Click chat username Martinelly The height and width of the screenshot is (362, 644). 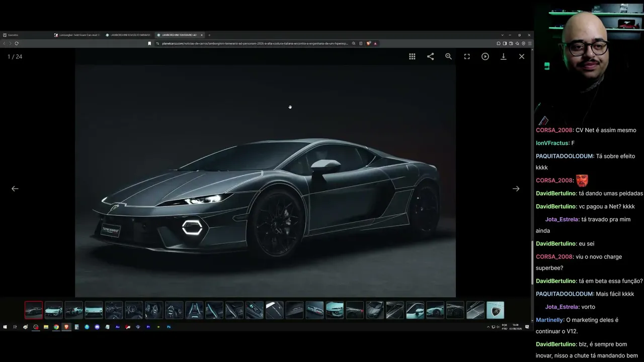click(549, 320)
